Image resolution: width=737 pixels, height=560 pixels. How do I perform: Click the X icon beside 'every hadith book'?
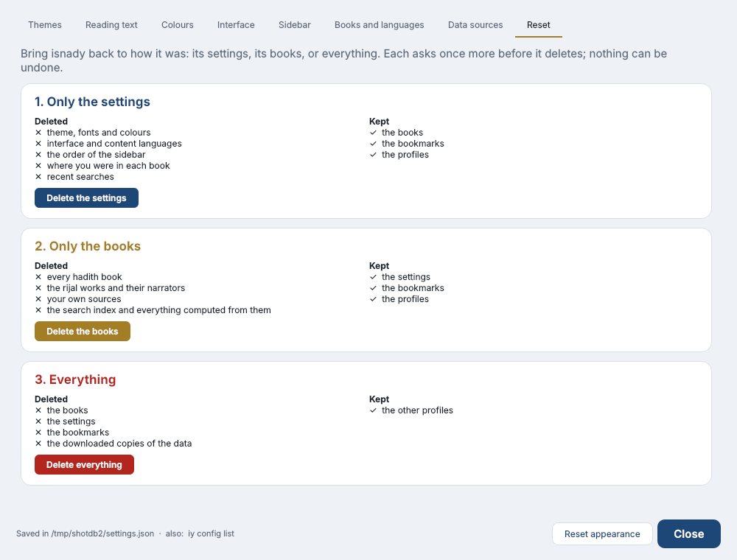tap(38, 277)
